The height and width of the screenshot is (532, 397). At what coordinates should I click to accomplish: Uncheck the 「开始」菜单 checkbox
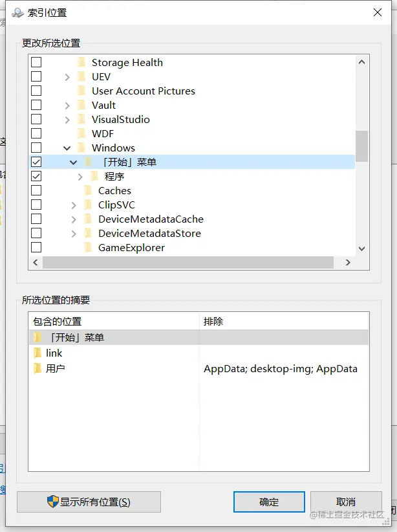(x=36, y=162)
